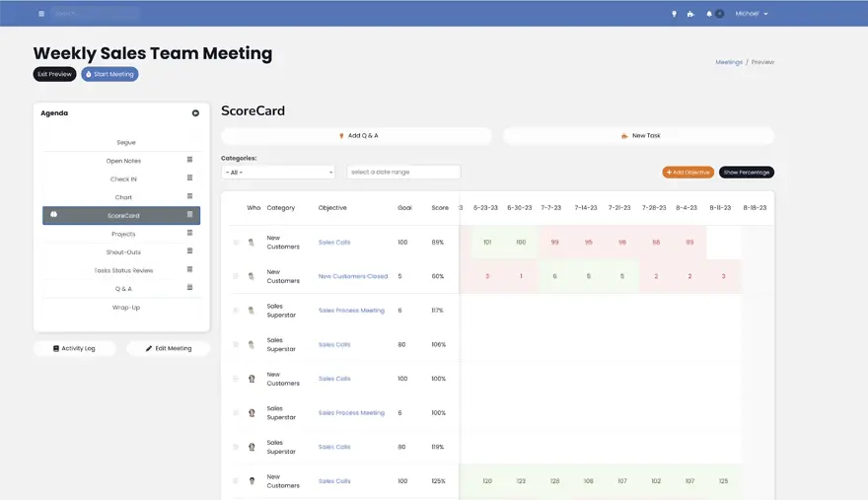The width and height of the screenshot is (868, 500).
Task: Open Sales Calls objective with 89% score
Action: (x=334, y=242)
